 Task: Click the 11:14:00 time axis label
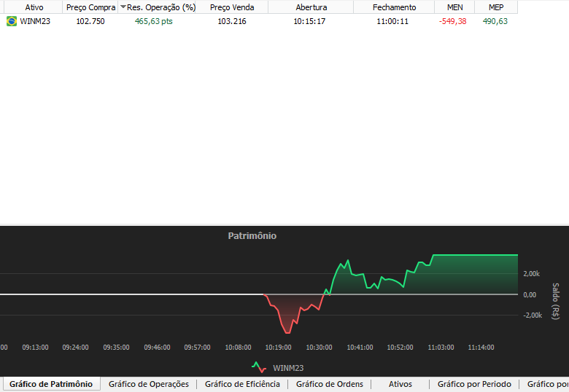click(x=481, y=348)
